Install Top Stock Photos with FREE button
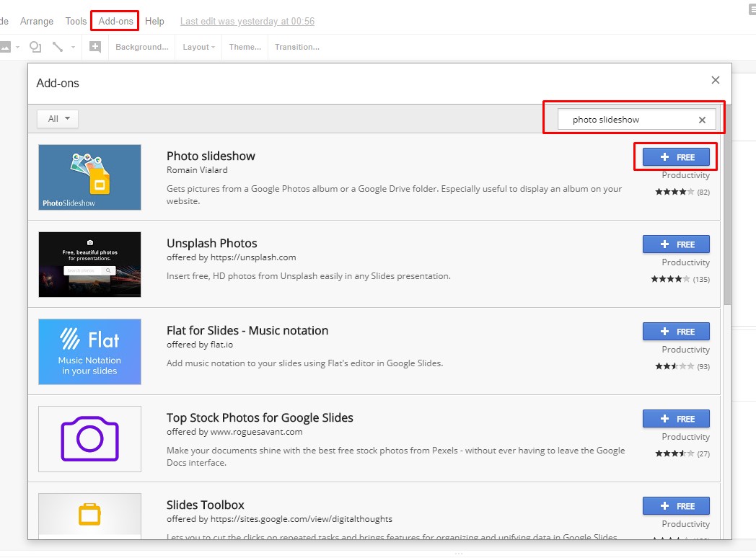 coord(676,419)
